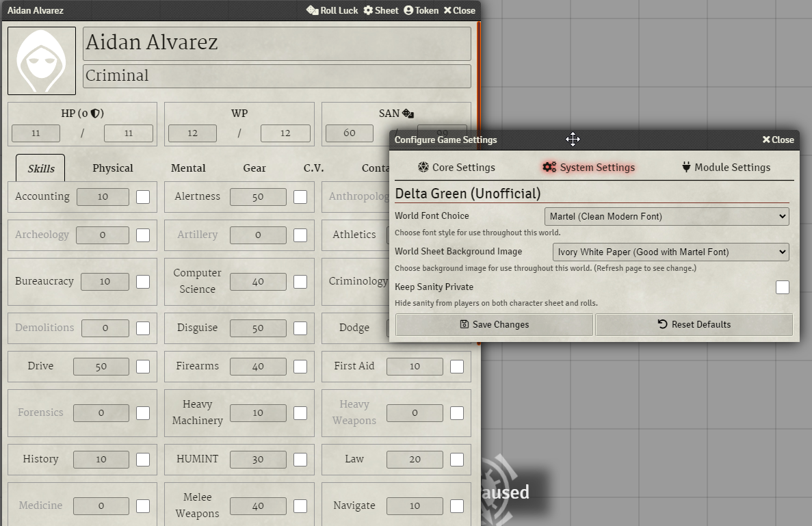Click the Core Settings d20 icon

coord(423,167)
